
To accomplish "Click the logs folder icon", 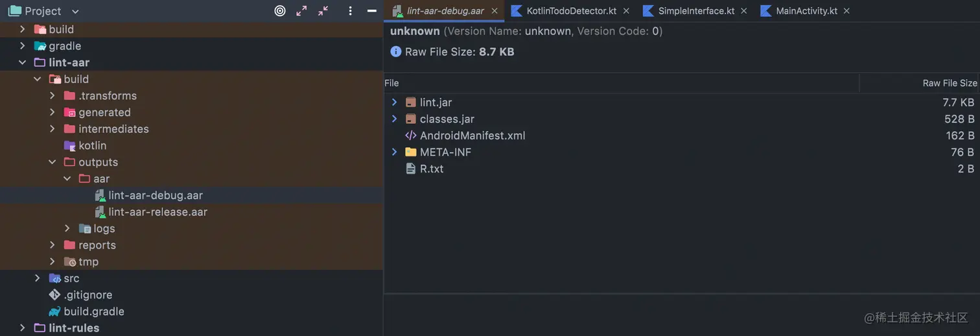I will tap(84, 228).
